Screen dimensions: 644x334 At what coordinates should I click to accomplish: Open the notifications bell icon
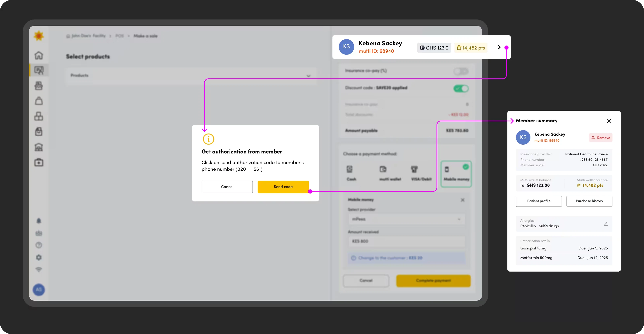pyautogui.click(x=39, y=221)
